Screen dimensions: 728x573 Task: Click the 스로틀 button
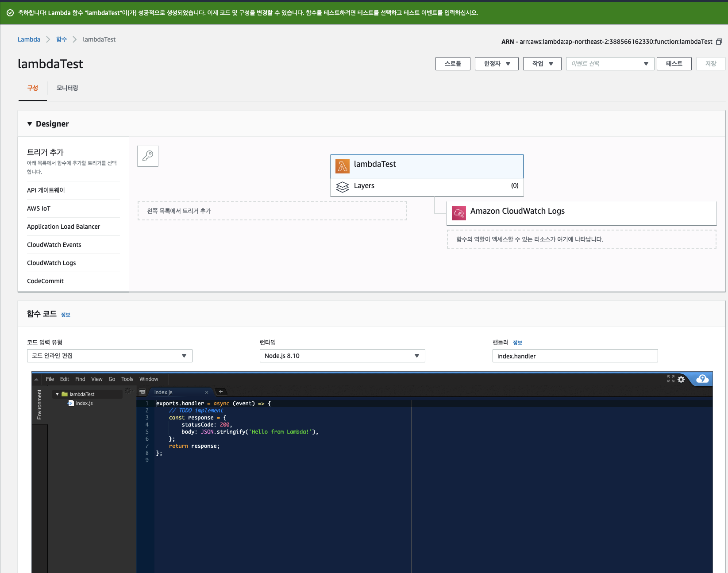tap(453, 64)
